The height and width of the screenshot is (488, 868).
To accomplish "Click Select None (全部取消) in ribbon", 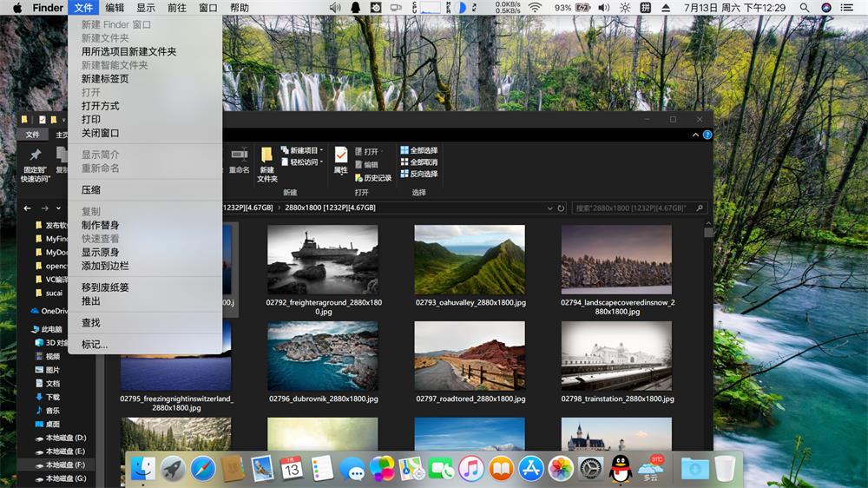I will pyautogui.click(x=419, y=162).
